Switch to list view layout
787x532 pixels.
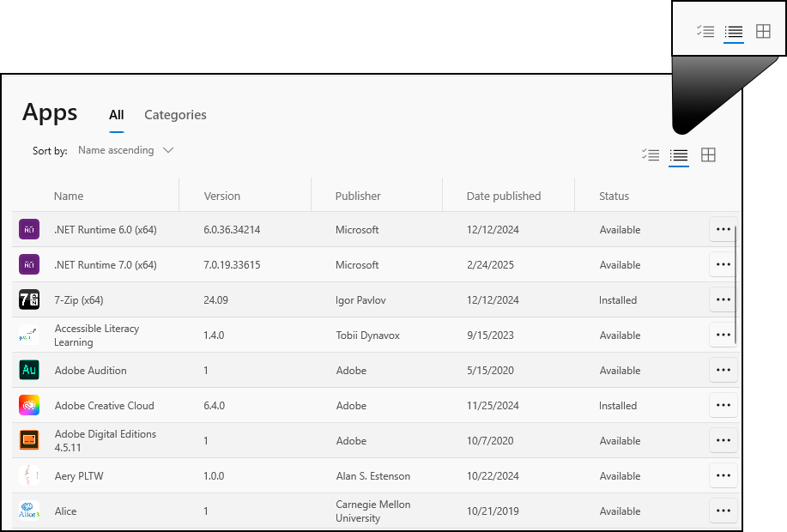coord(679,155)
